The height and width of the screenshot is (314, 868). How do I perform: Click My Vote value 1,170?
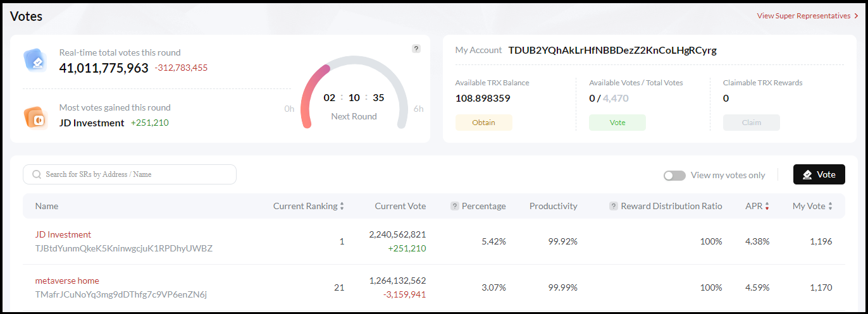(821, 287)
